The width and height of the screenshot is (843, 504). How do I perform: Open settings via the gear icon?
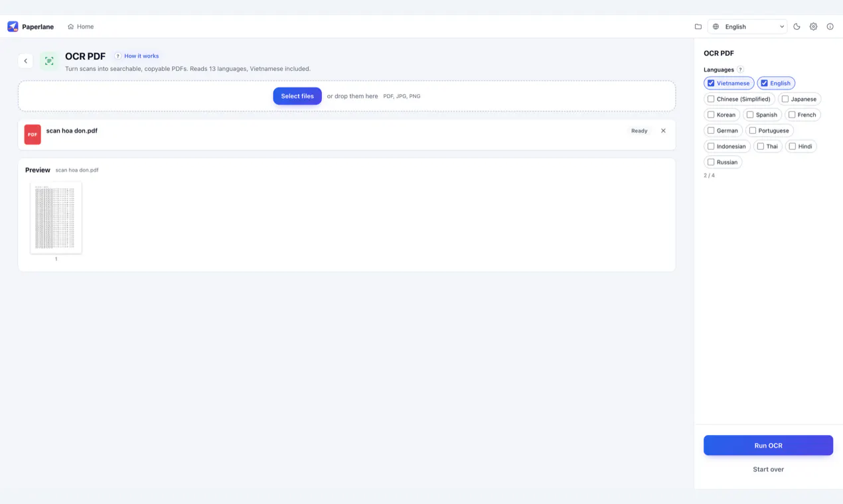pos(813,27)
